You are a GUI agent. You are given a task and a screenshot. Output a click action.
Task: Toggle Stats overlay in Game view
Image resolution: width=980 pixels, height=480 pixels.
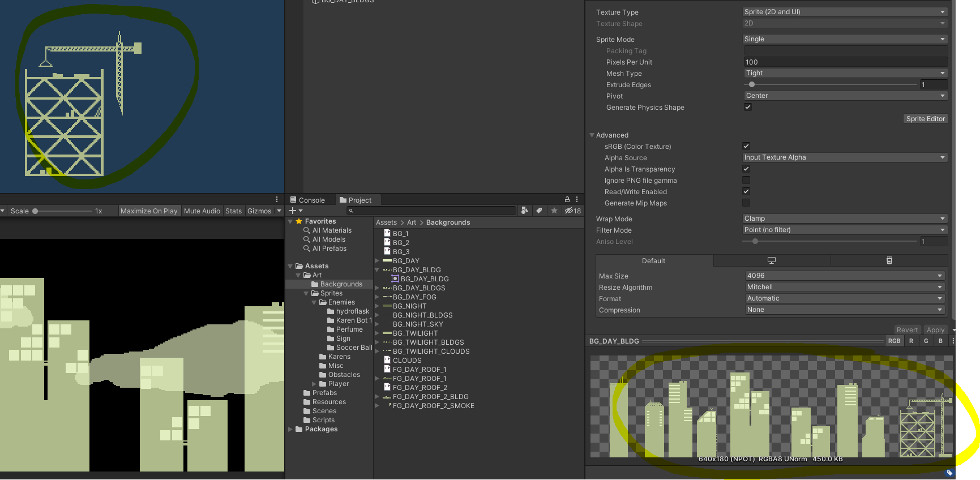click(x=233, y=211)
